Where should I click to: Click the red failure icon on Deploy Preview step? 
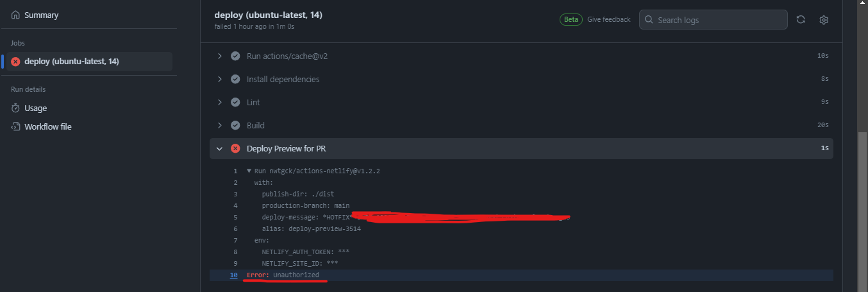tap(235, 148)
